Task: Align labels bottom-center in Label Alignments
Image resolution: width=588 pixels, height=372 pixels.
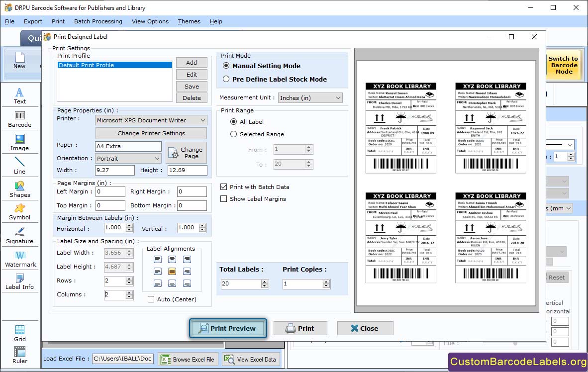Action: (x=172, y=283)
